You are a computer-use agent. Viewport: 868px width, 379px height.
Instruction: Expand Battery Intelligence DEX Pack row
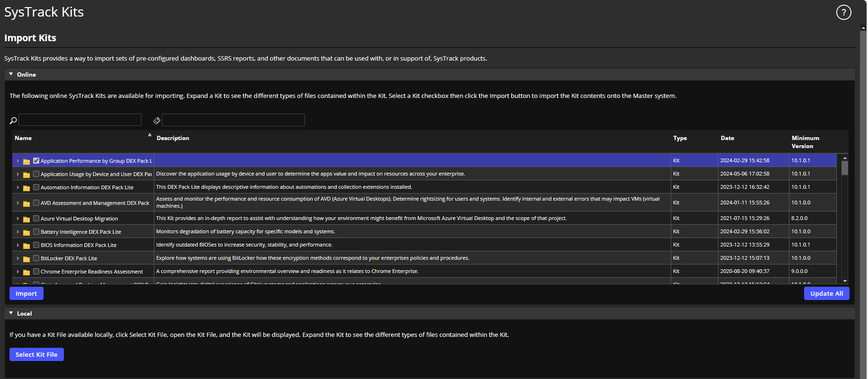click(18, 232)
